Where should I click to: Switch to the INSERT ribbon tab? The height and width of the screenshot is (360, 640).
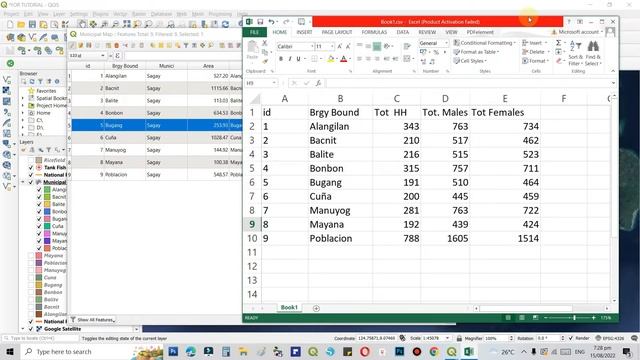[304, 32]
